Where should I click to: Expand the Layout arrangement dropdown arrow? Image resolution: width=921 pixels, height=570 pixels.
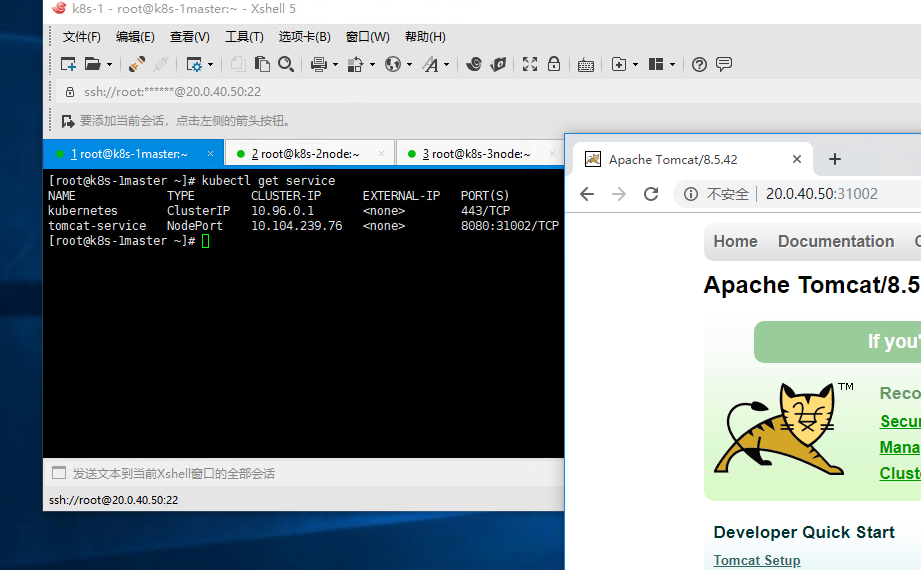673,65
